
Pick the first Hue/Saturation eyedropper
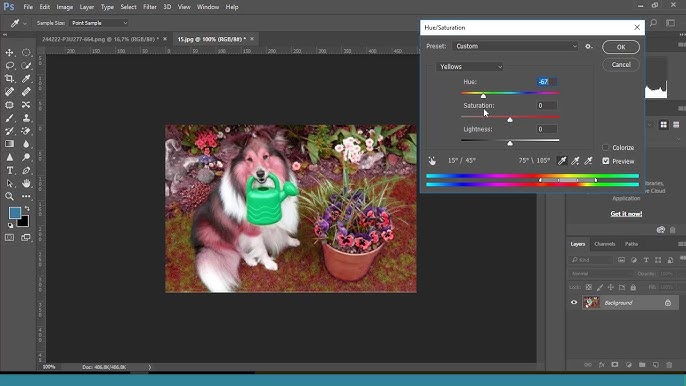[562, 161]
